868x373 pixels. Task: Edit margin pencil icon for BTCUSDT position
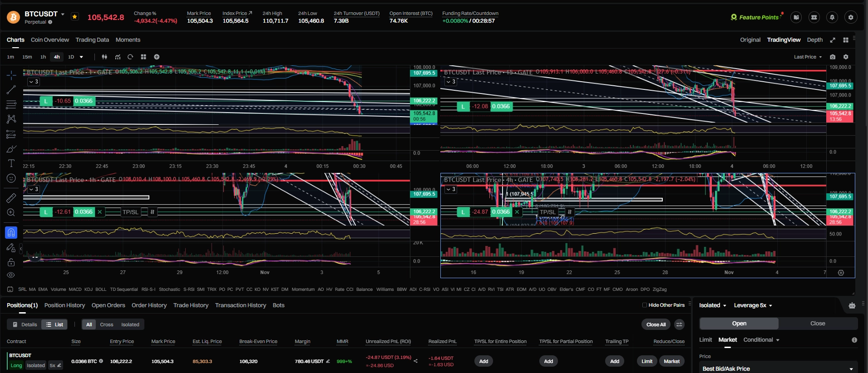point(328,361)
